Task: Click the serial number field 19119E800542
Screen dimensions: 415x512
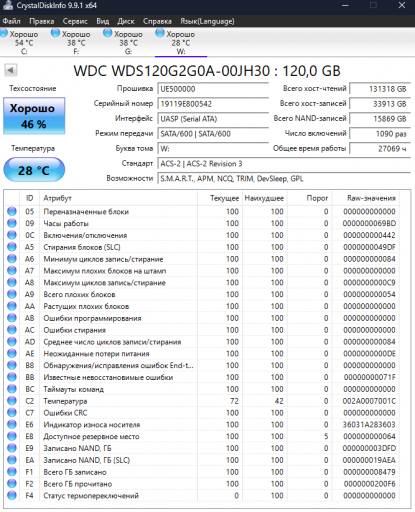Action: pyautogui.click(x=213, y=104)
